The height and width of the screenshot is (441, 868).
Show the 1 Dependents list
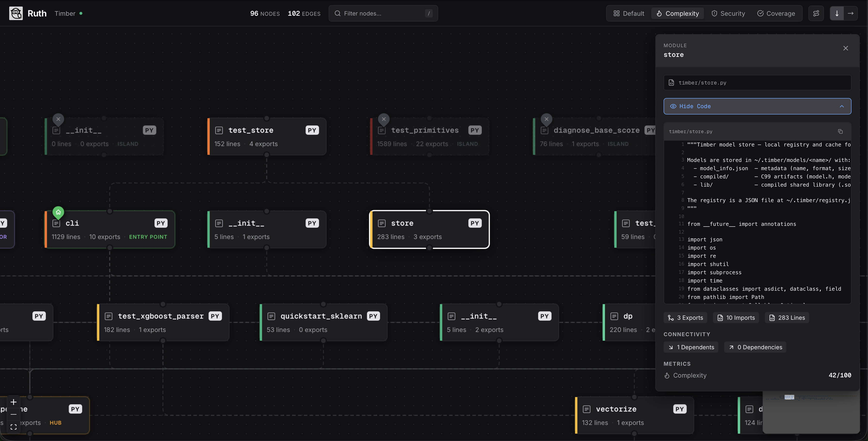point(691,347)
